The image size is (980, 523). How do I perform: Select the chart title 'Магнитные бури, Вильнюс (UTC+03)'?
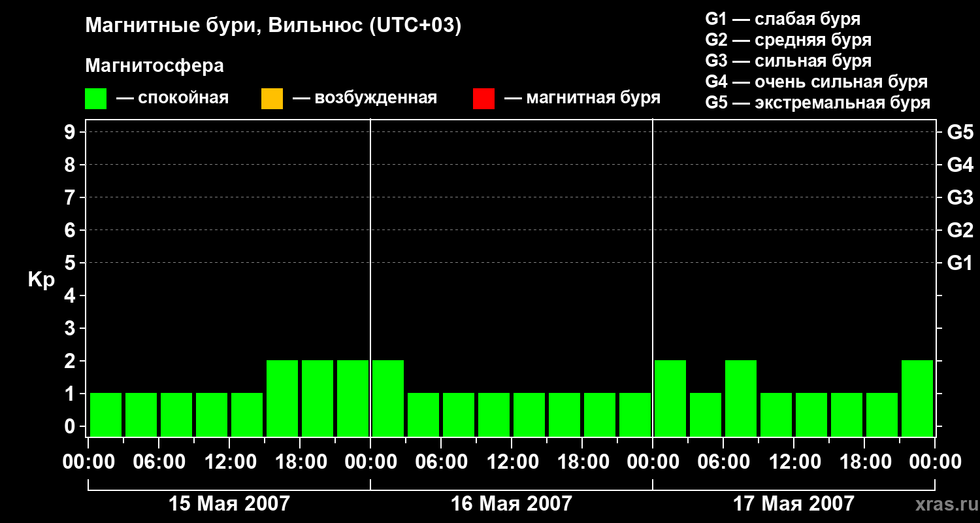tap(273, 26)
